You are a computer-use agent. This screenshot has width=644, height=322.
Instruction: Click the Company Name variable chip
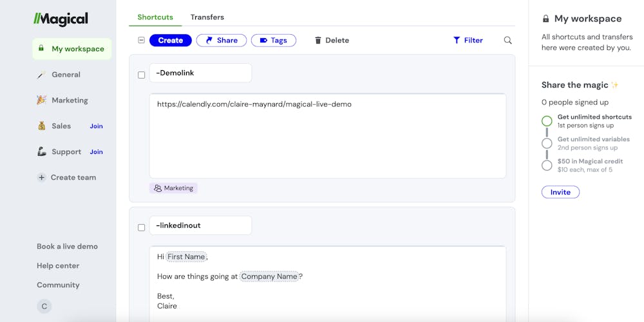click(269, 276)
